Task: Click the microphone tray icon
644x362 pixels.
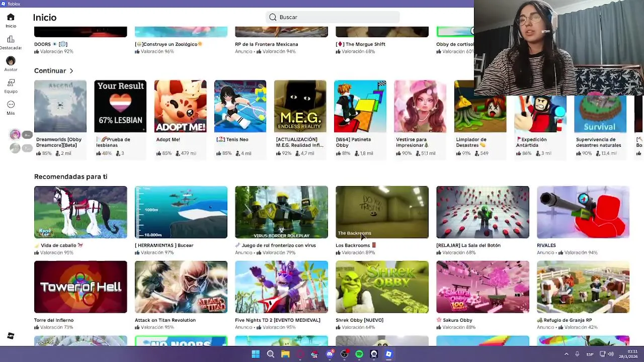Action: coord(577,354)
